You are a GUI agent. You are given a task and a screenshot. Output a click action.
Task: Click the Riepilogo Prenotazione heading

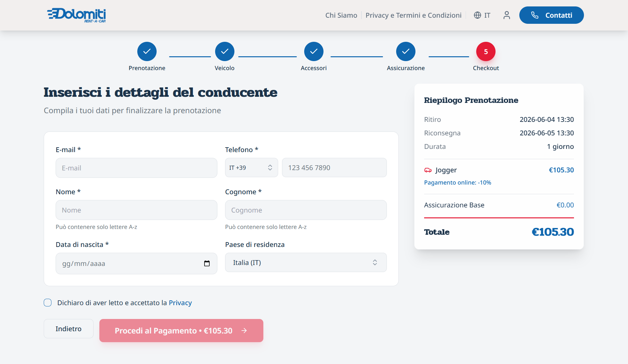(471, 100)
